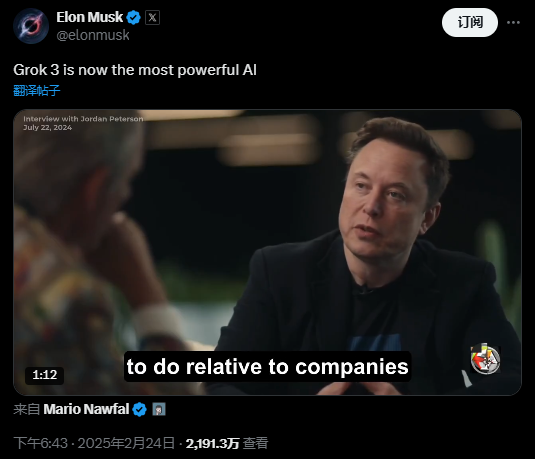Click the blue verified badge beside Elon Musk

tap(133, 17)
